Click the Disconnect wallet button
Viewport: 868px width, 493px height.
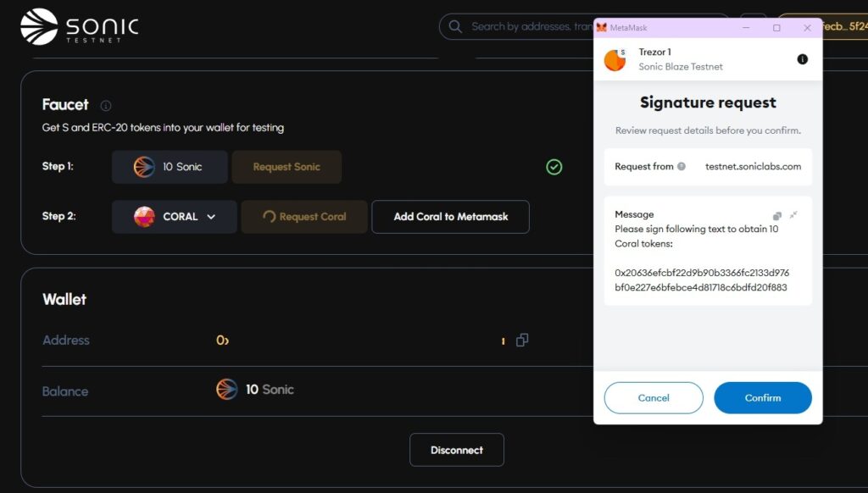(457, 450)
